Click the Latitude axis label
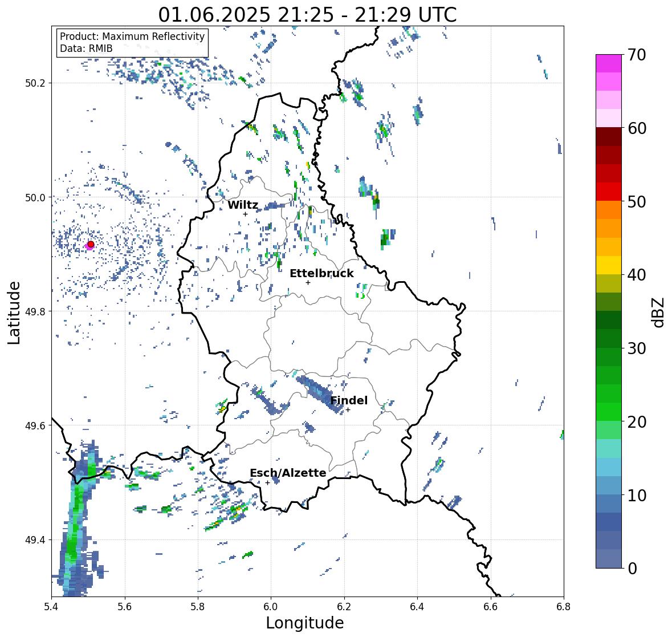Image resolution: width=672 pixels, height=637 pixels. [14, 313]
